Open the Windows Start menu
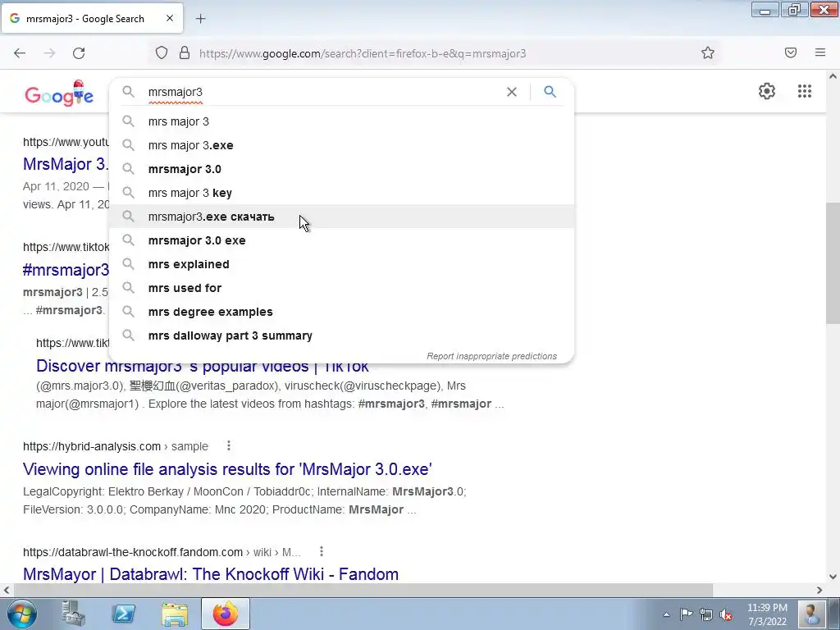This screenshot has width=840, height=630. pyautogui.click(x=21, y=614)
